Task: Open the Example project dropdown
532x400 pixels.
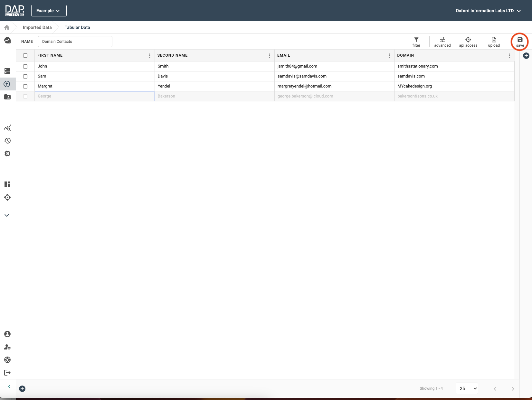Action: (49, 11)
